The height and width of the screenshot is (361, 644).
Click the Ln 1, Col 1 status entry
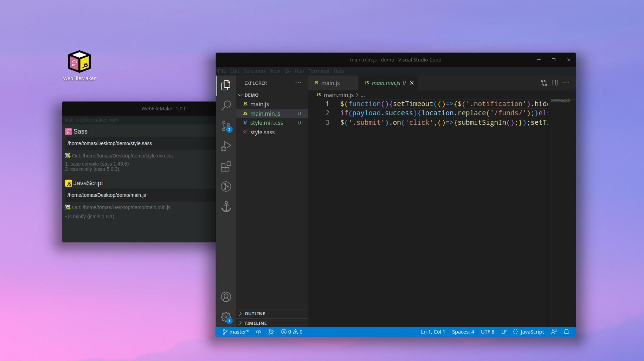coord(433,332)
